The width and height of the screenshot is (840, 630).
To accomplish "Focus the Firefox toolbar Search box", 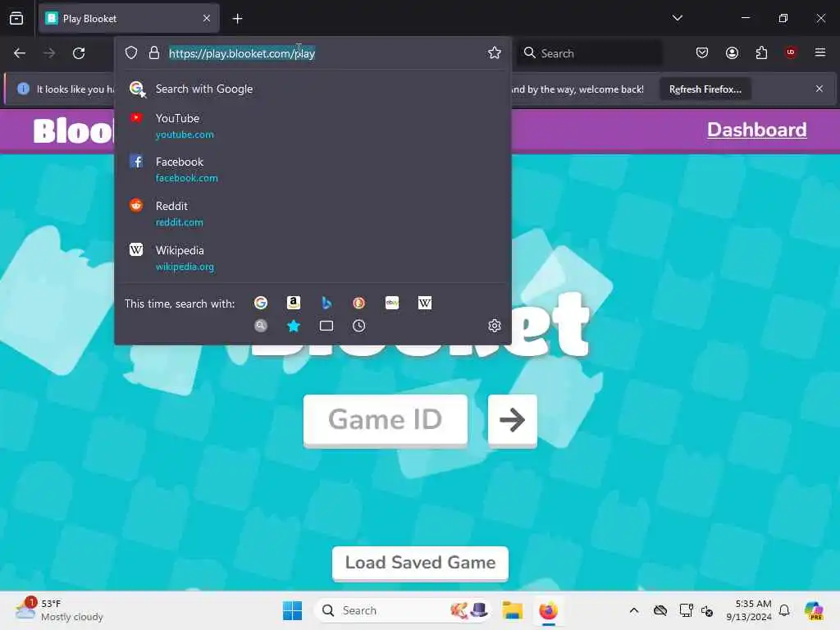I will 589,53.
